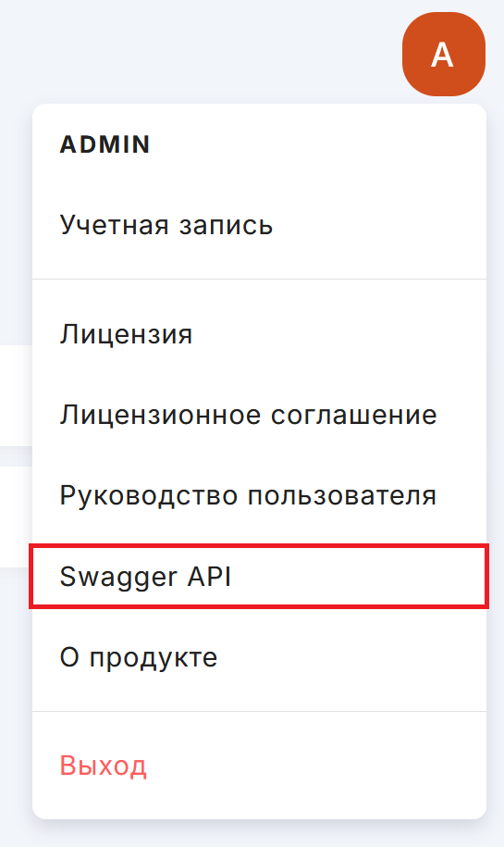View license info via Лицензия
This screenshot has width=504, height=847.
259,334
